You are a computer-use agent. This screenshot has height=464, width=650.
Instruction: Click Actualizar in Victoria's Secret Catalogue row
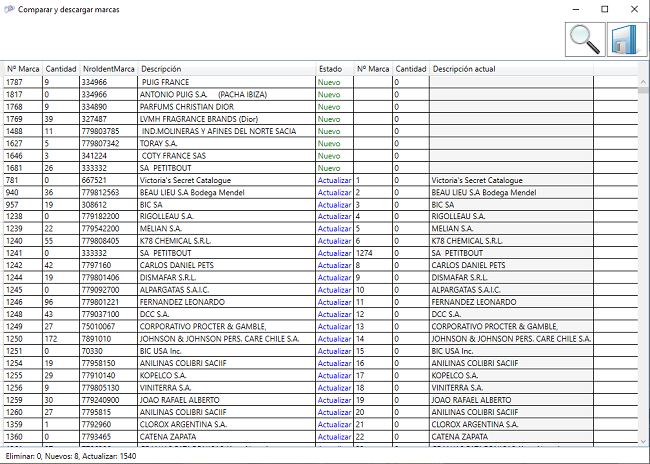[334, 180]
